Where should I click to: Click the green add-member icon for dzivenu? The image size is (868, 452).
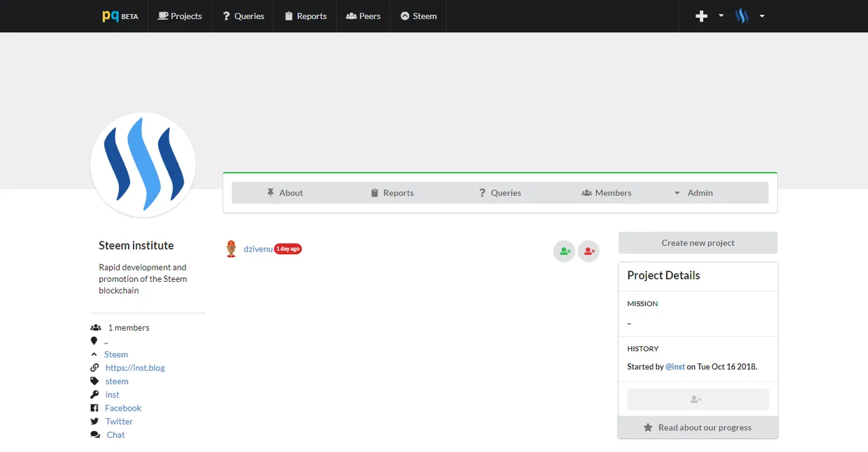[564, 251]
